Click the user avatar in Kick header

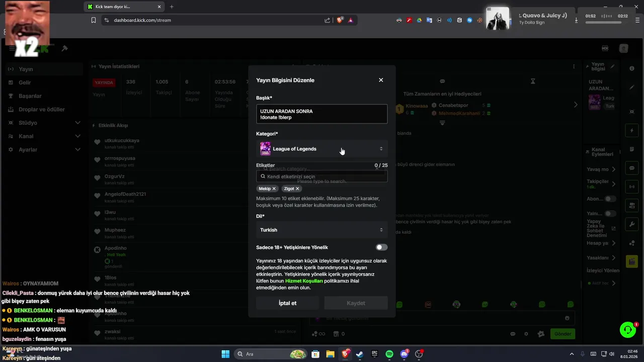point(624,48)
